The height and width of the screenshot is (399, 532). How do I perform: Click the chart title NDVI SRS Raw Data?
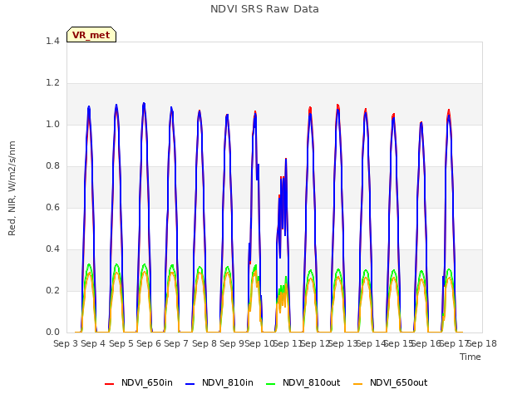[x=264, y=9]
